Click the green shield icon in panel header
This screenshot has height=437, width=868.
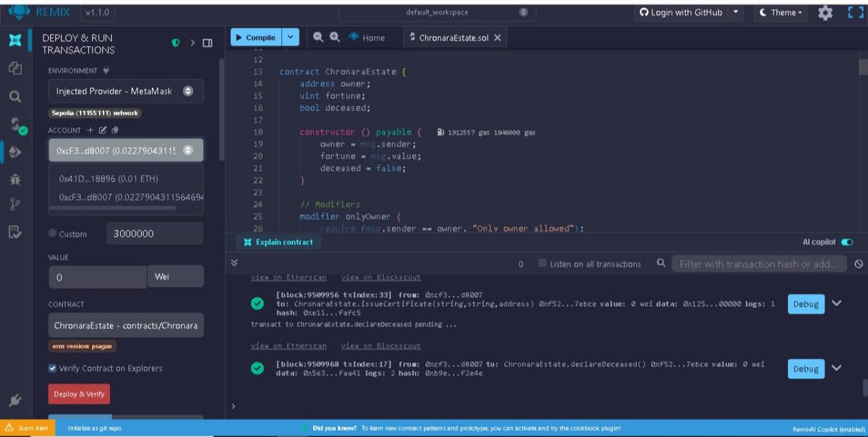176,43
